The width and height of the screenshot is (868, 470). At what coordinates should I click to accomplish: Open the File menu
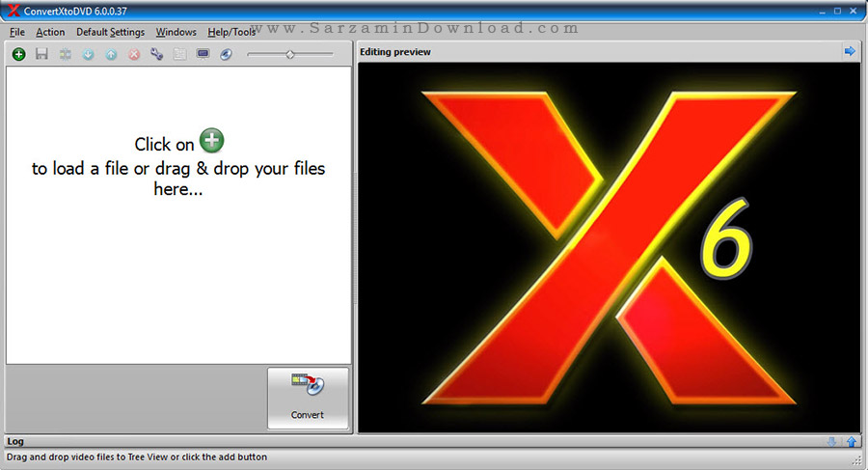click(17, 32)
